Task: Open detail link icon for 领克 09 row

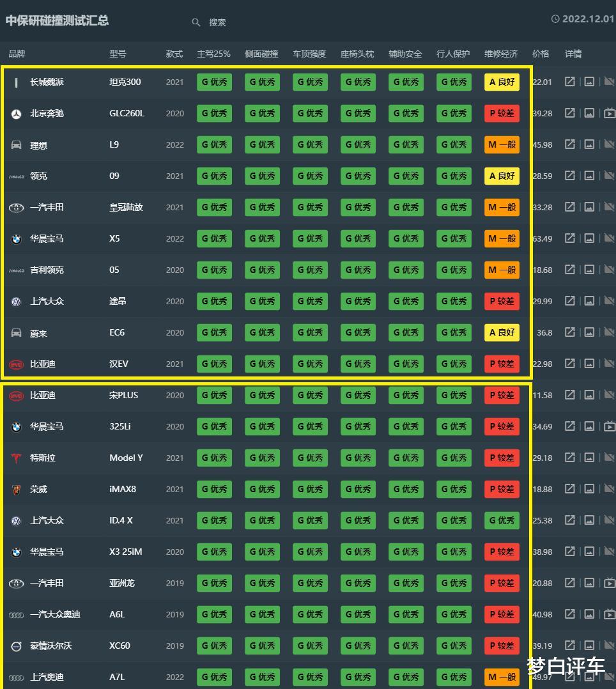Action: pyautogui.click(x=570, y=175)
